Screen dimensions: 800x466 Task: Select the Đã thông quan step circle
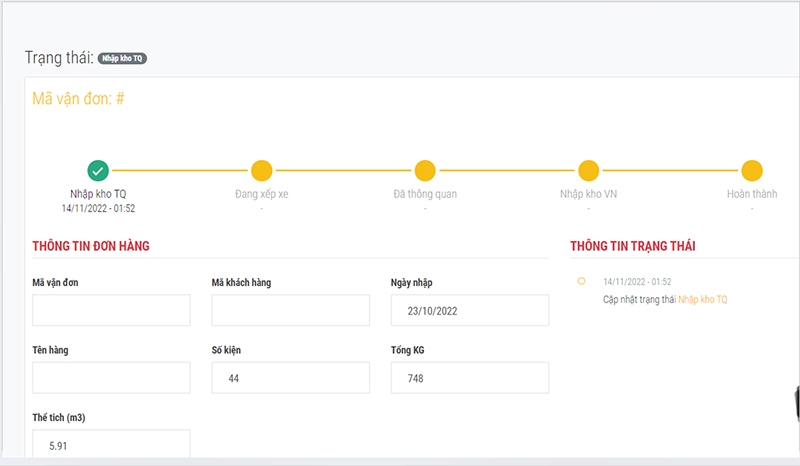tap(425, 170)
